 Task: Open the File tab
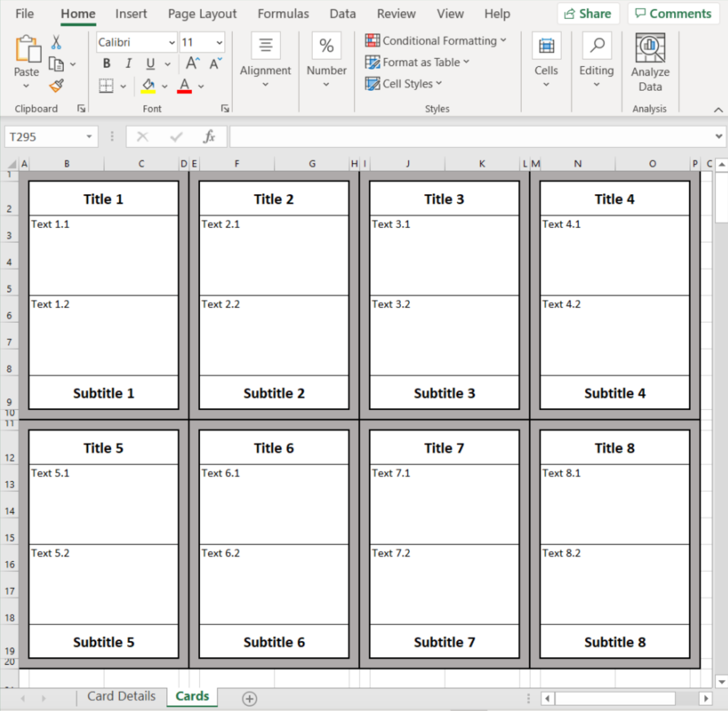click(24, 14)
